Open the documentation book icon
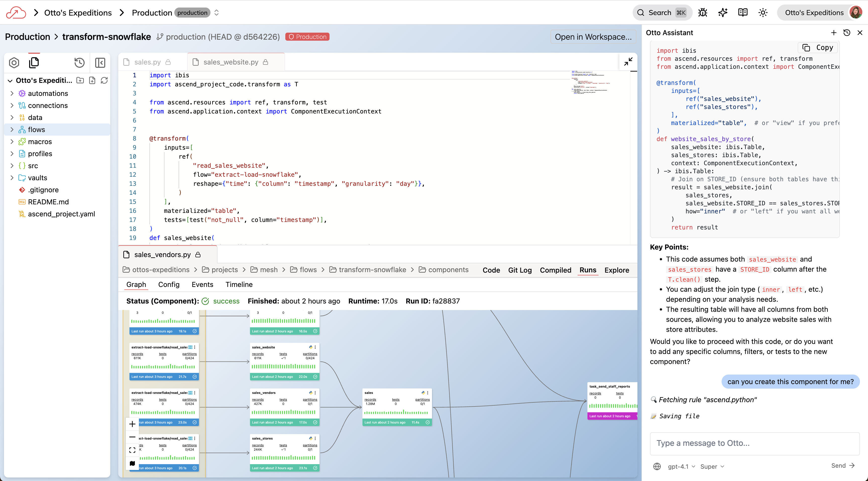 pos(743,13)
